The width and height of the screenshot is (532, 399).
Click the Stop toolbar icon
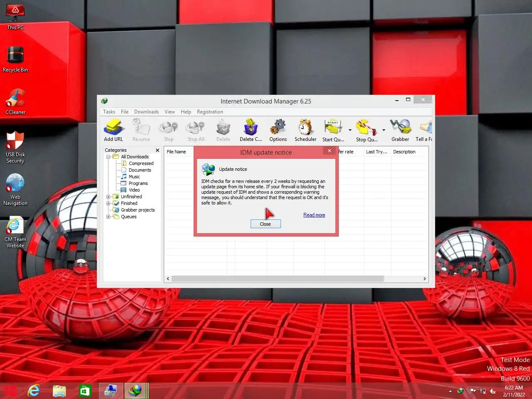coord(169,130)
